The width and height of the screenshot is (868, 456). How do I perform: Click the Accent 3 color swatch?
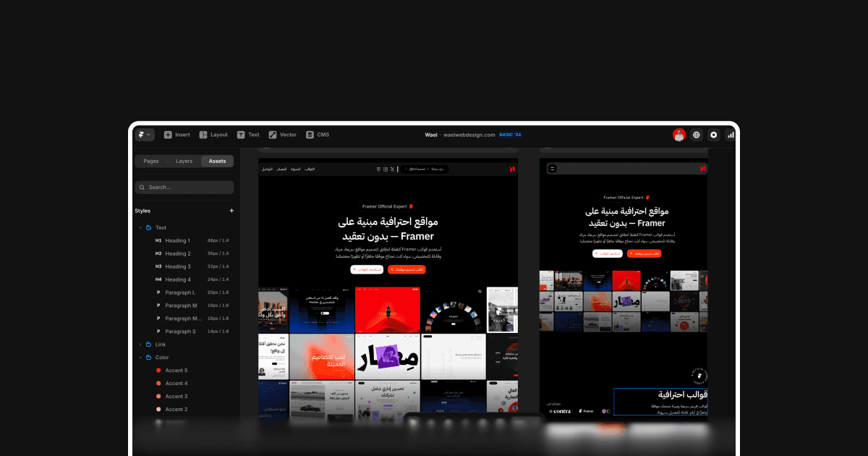tap(158, 397)
